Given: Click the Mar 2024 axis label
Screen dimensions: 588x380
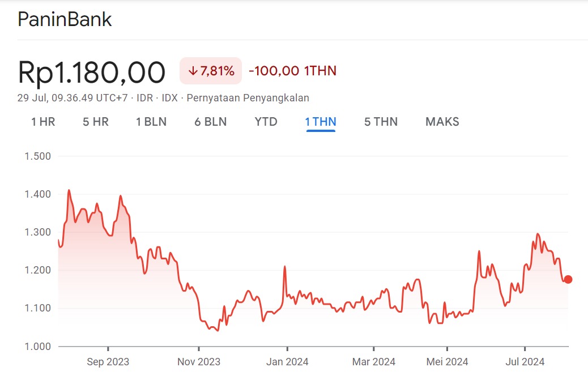Looking at the screenshot, I should pos(374,362).
